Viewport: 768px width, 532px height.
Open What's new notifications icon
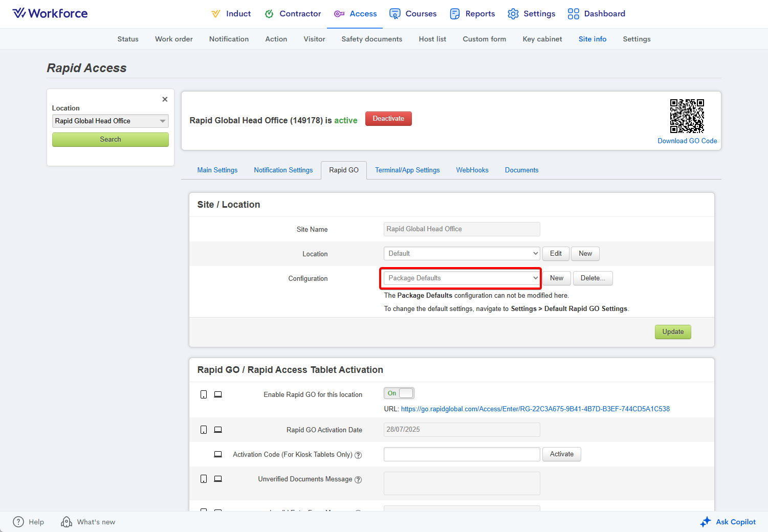(x=67, y=522)
